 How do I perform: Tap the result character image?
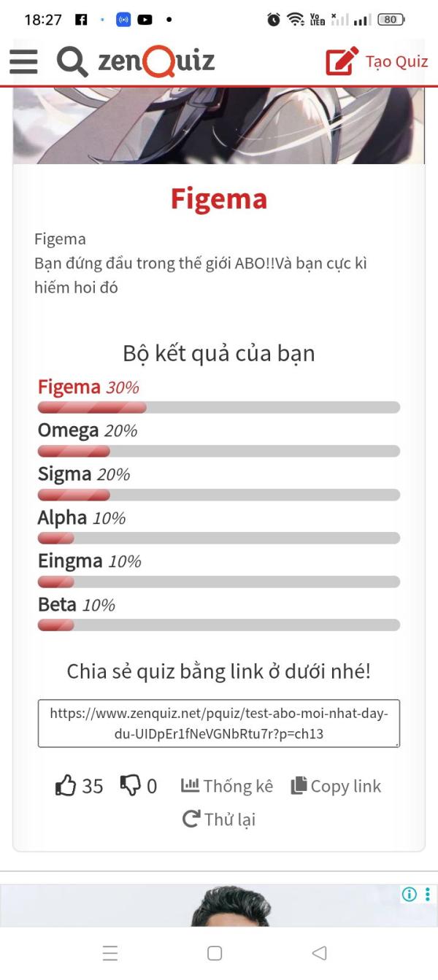pyautogui.click(x=219, y=125)
